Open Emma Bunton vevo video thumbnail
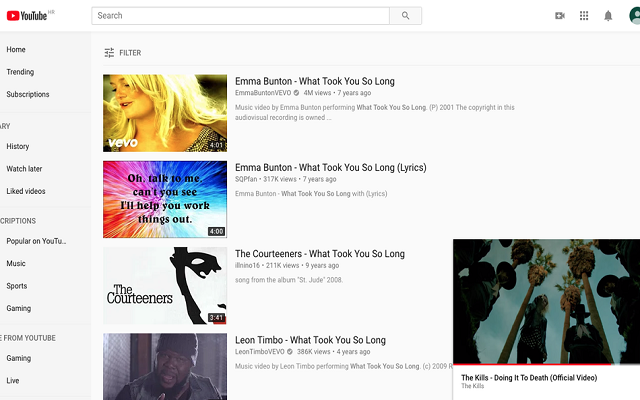The height and width of the screenshot is (400, 640). [x=165, y=113]
